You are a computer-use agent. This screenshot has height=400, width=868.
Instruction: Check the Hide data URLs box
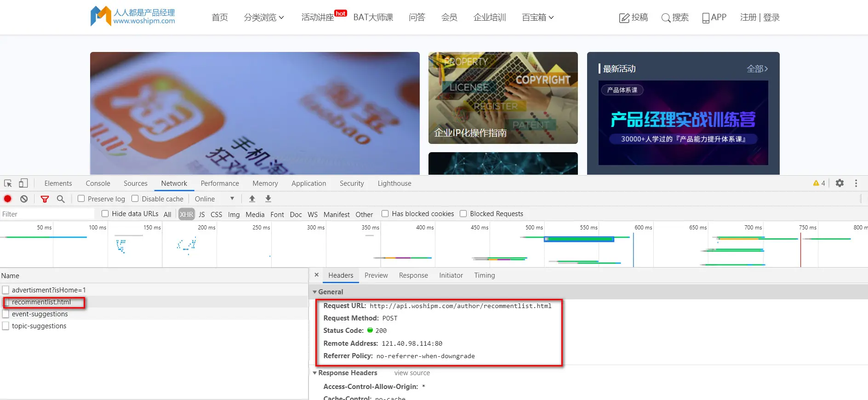(105, 214)
